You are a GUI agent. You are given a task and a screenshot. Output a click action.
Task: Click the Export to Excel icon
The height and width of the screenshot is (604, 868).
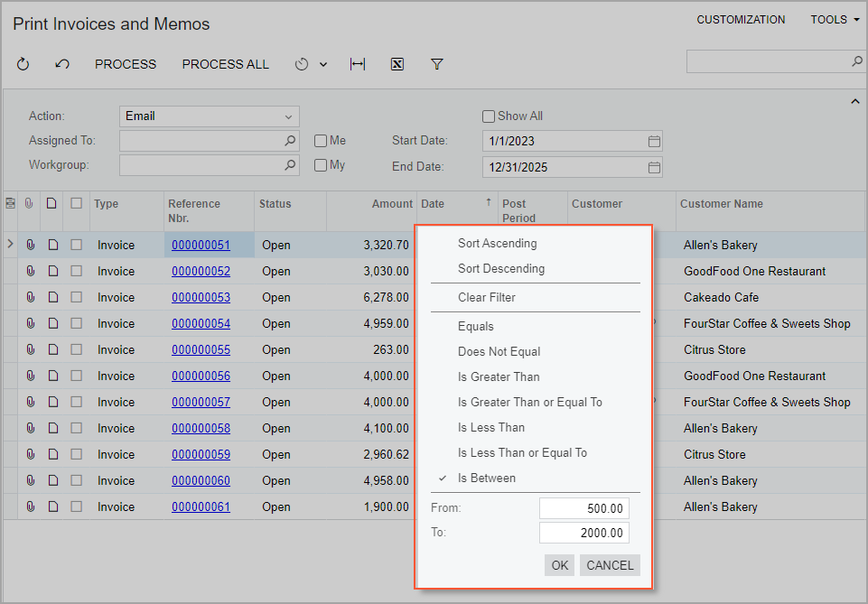tap(397, 64)
